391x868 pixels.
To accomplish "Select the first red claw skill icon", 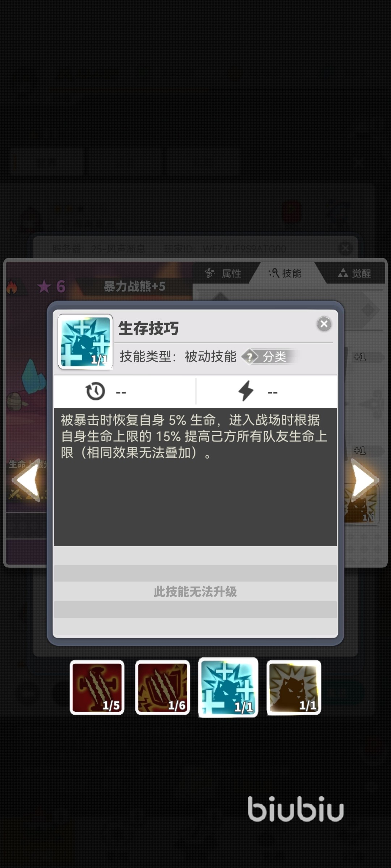I will pyautogui.click(x=97, y=687).
